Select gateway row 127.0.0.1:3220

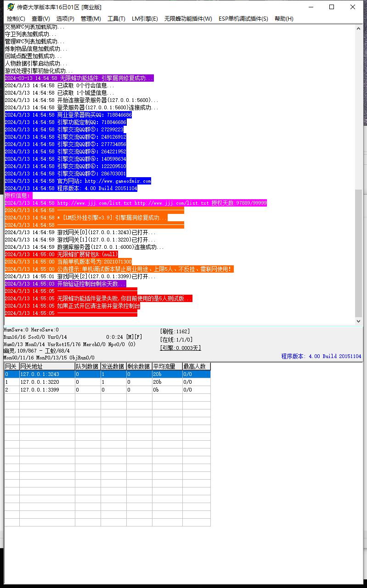tap(107, 382)
